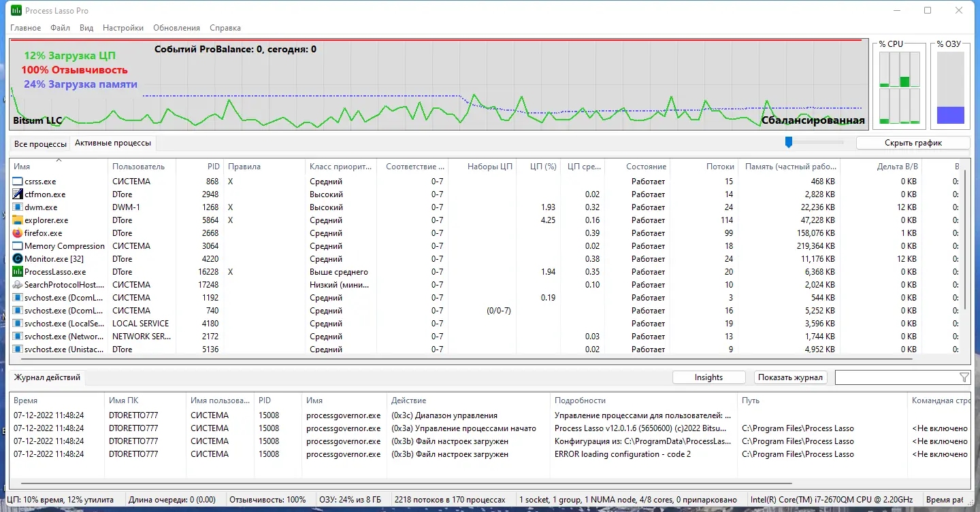Click the csrss.exe process icon

tap(18, 182)
